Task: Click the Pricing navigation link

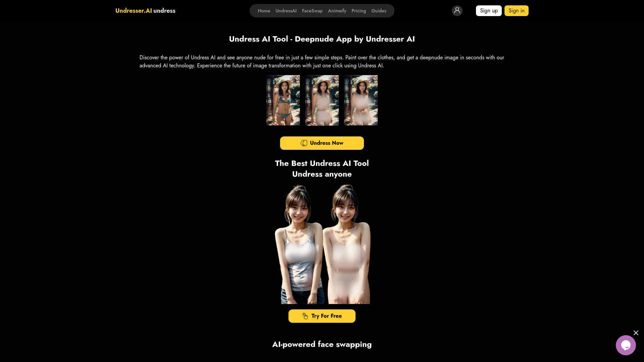Action: coord(358,11)
